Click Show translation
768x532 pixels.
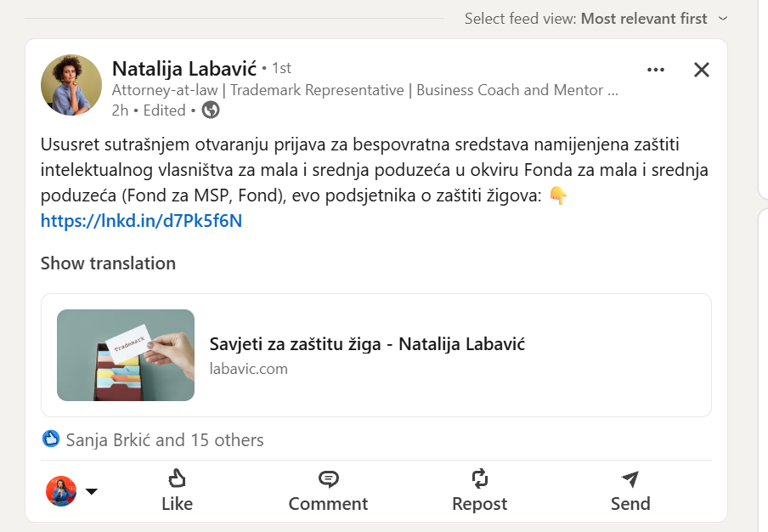point(108,263)
